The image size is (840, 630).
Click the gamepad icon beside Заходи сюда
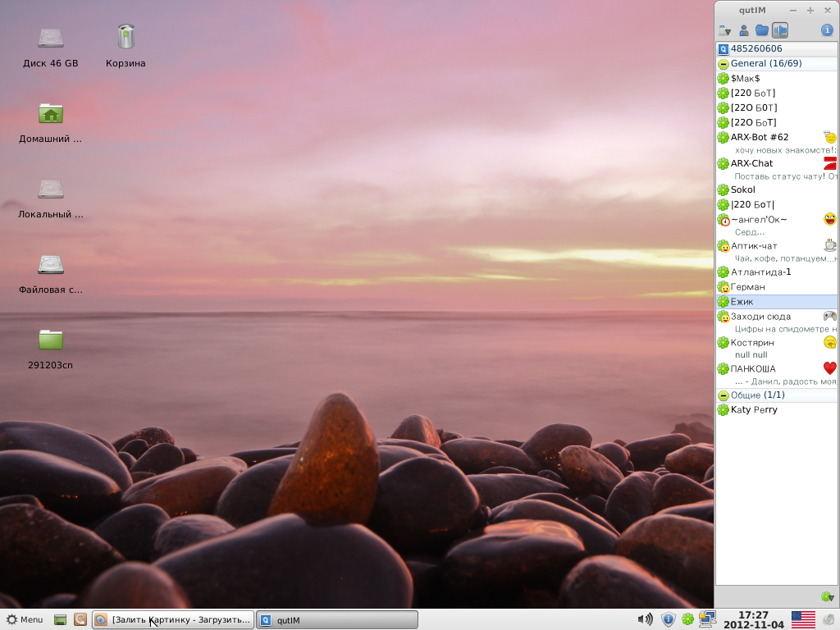click(830, 316)
